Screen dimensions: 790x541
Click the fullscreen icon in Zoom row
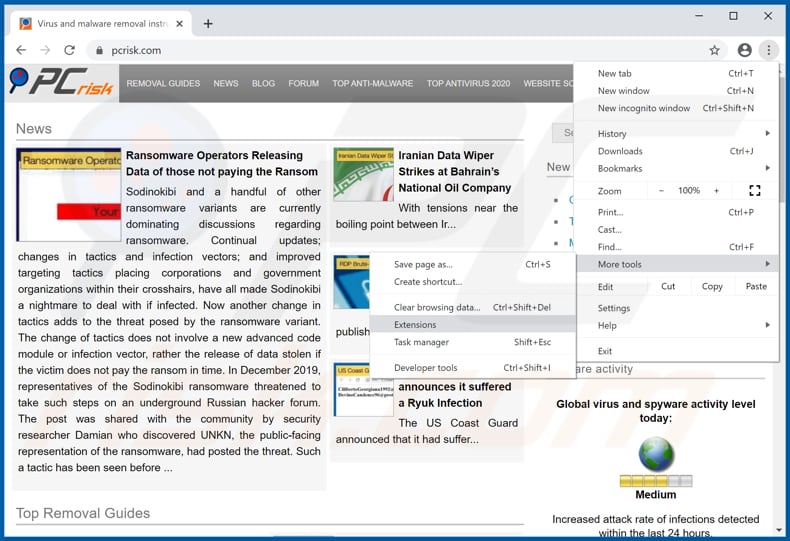pos(754,191)
